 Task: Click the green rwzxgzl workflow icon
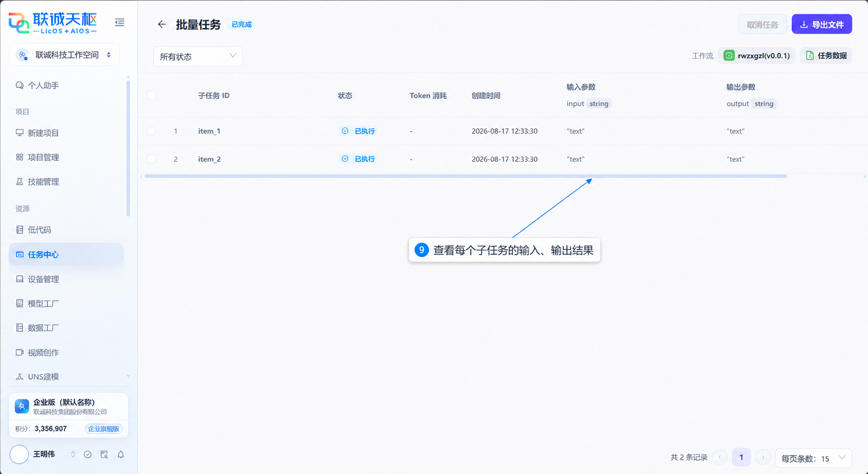(729, 56)
